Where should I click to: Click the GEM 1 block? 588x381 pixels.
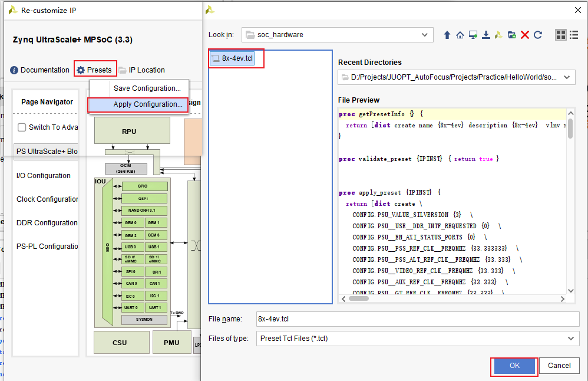click(x=156, y=222)
